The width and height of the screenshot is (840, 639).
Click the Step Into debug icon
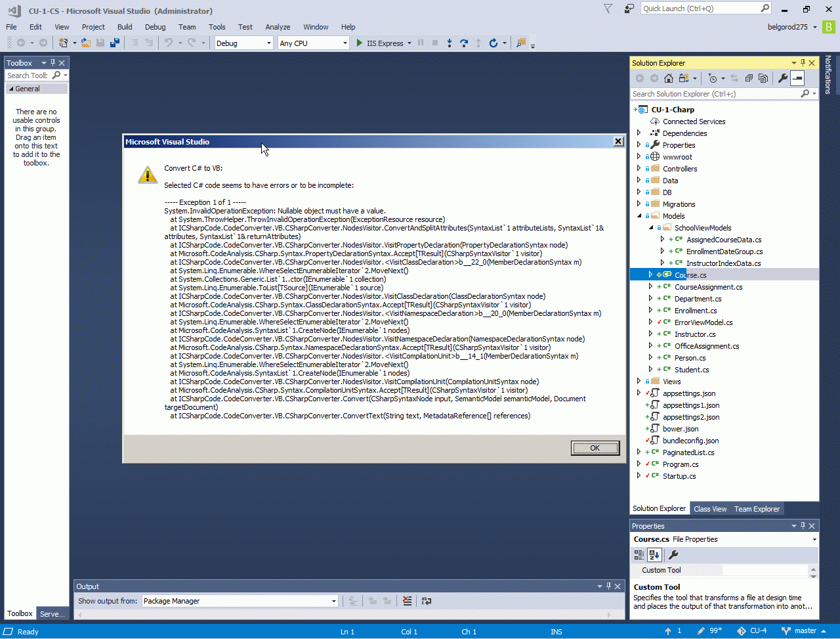[x=450, y=43]
